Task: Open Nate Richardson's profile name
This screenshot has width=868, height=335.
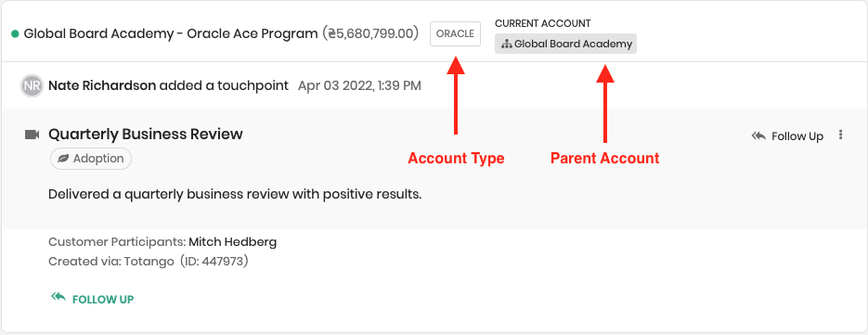Action: 102,85
